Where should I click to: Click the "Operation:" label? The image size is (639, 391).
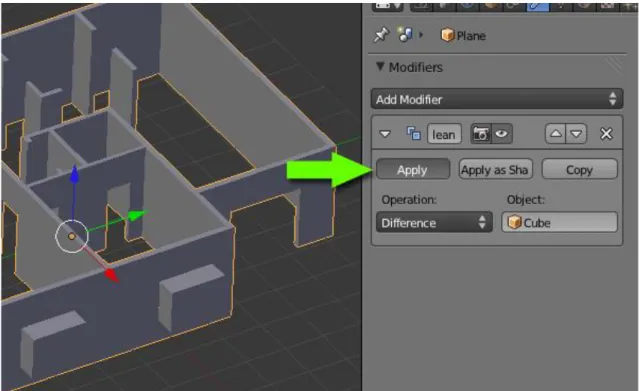coord(409,200)
